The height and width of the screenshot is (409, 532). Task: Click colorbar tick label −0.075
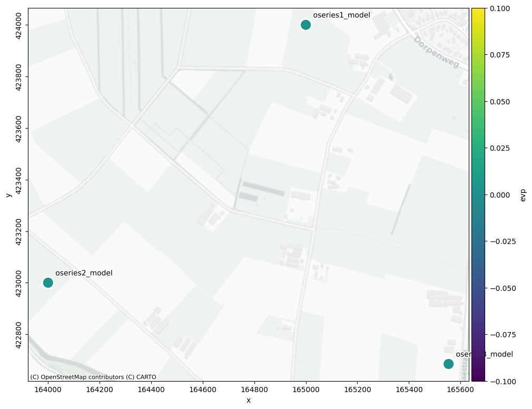503,335
